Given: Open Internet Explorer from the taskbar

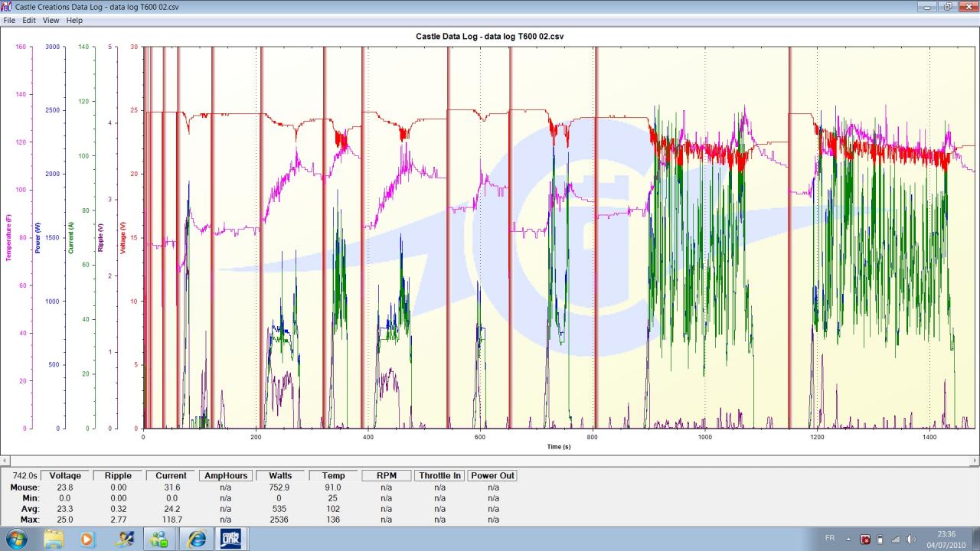Looking at the screenshot, I should tap(196, 539).
